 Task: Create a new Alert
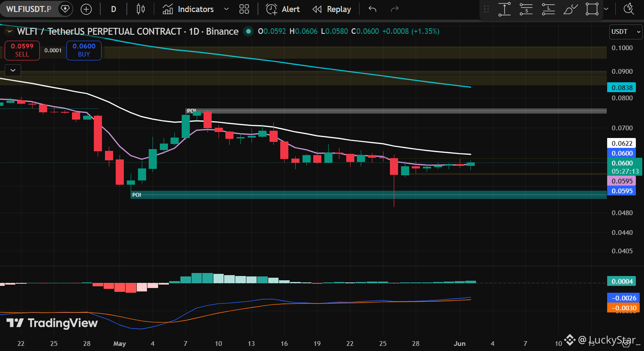click(283, 9)
